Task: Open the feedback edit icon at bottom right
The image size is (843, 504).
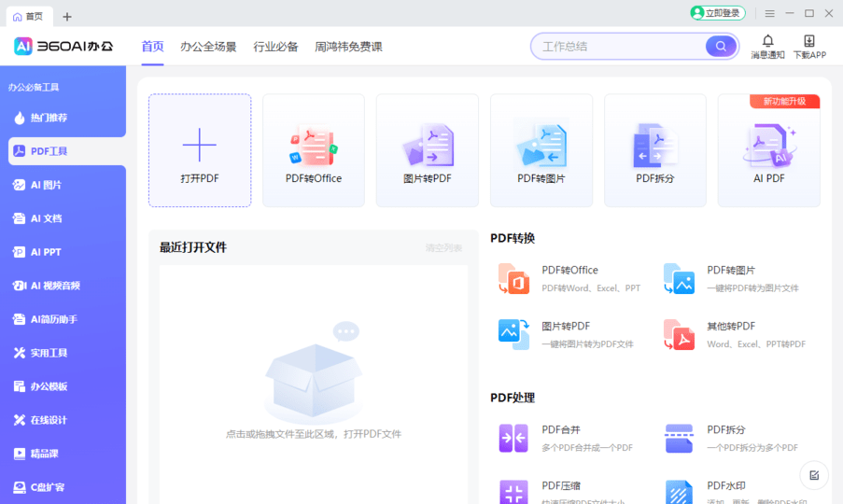Action: (814, 475)
